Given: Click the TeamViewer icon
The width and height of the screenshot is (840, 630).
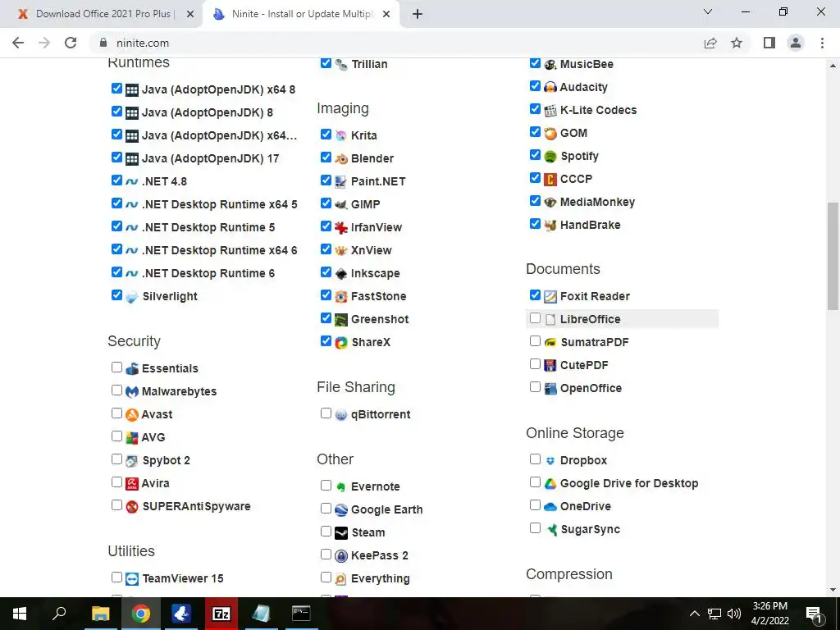Looking at the screenshot, I should pos(132,579).
